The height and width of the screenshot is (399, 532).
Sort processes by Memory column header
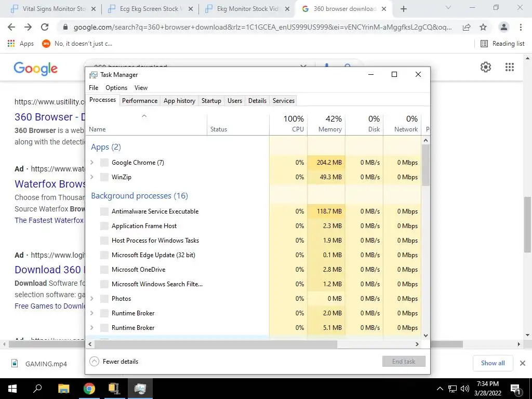[x=326, y=124]
